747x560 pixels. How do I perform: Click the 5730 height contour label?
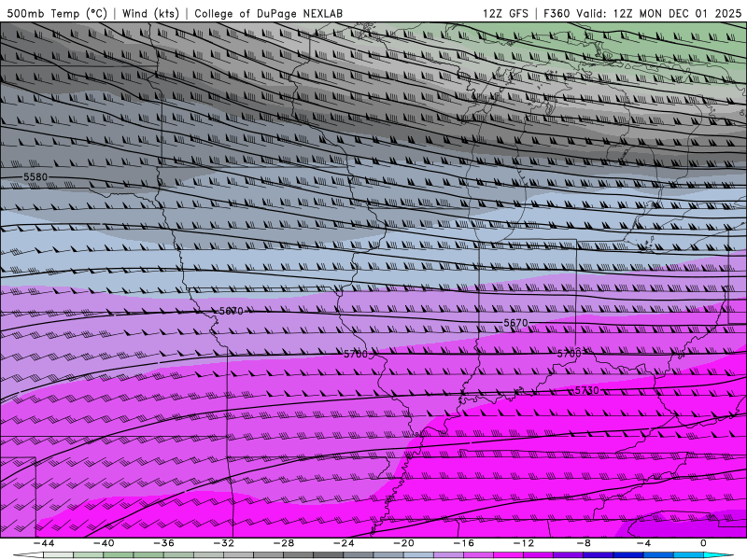pos(587,390)
